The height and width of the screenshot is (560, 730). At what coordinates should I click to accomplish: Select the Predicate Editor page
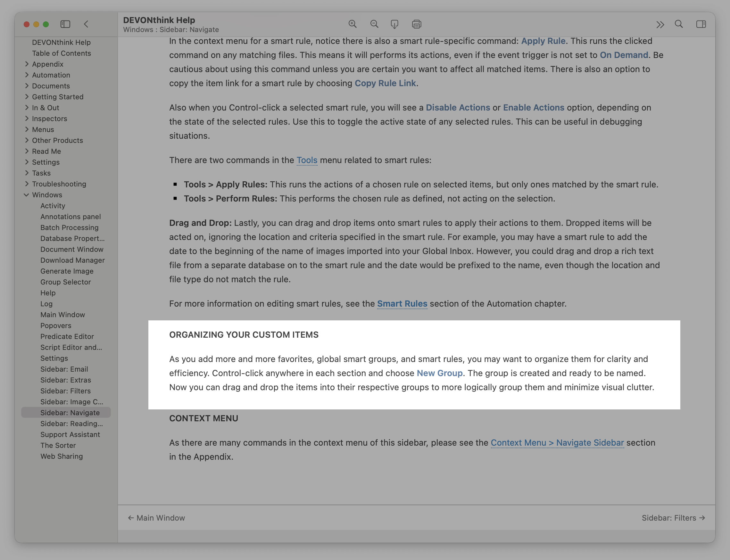pos(67,336)
